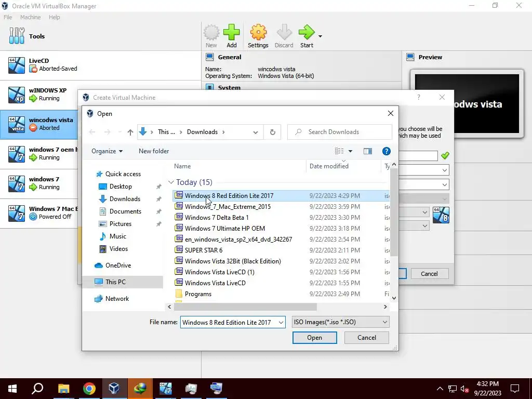Open the view options dropdown arrow
Image resolution: width=532 pixels, height=399 pixels.
[351, 151]
